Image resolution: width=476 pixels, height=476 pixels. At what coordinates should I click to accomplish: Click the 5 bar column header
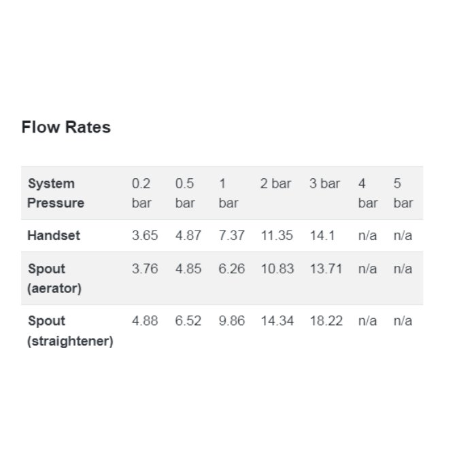tap(403, 193)
